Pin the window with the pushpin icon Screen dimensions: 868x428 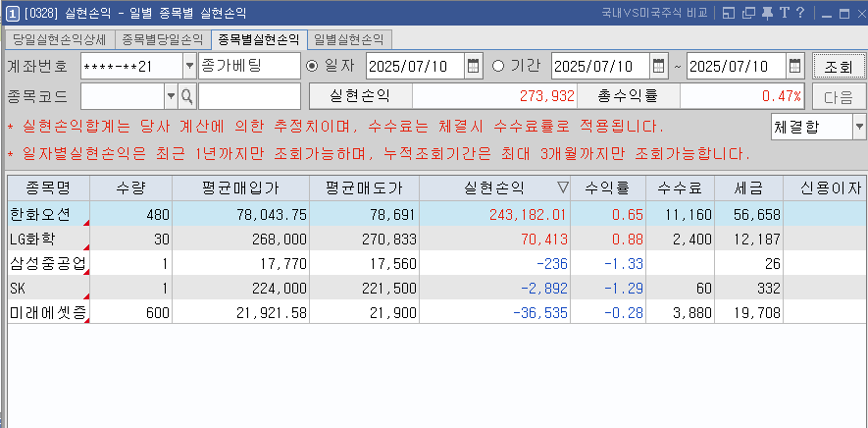767,13
